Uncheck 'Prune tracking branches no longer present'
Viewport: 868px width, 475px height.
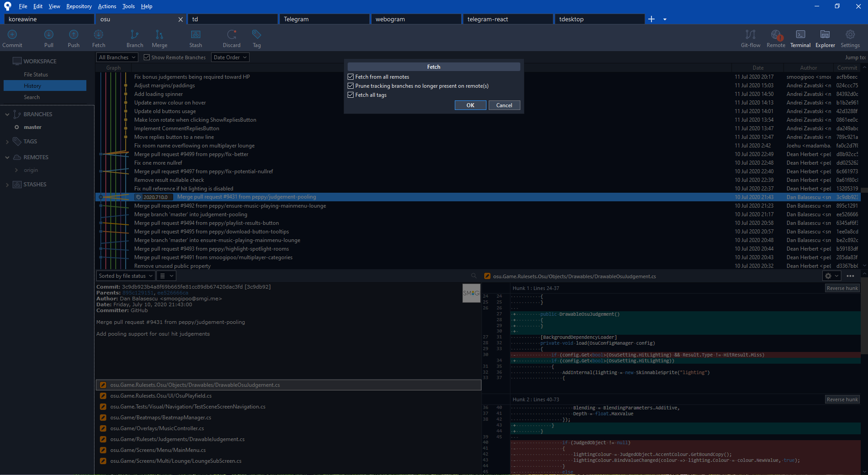(x=351, y=85)
